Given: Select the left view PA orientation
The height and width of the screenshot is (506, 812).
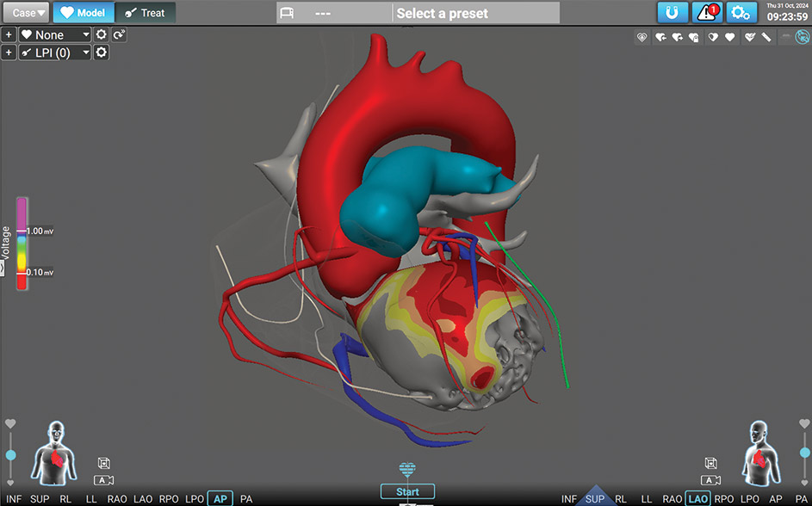Looking at the screenshot, I should [x=246, y=499].
